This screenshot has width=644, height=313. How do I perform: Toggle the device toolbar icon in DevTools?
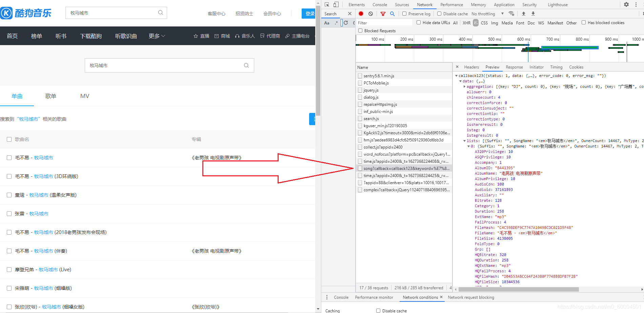(336, 4)
